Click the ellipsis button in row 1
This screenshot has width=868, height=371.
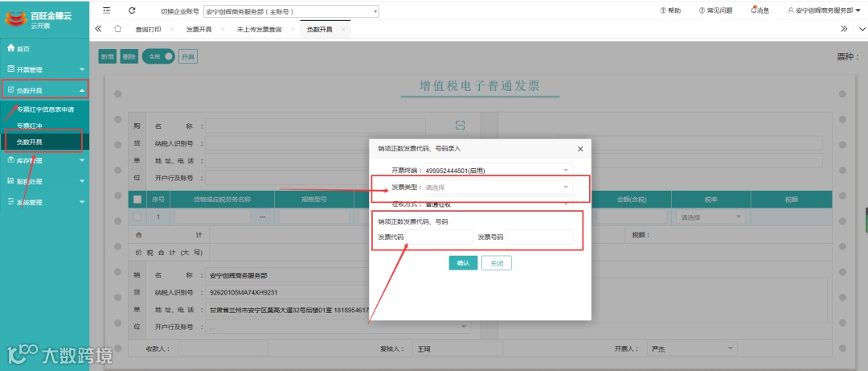[262, 216]
